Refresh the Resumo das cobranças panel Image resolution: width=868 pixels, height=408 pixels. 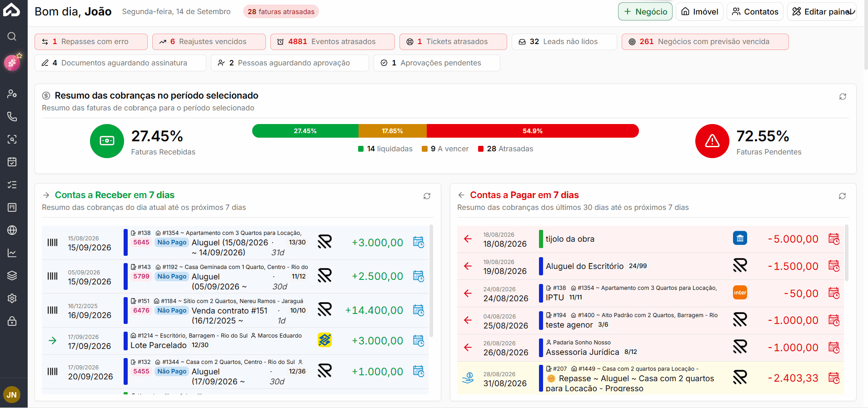843,97
